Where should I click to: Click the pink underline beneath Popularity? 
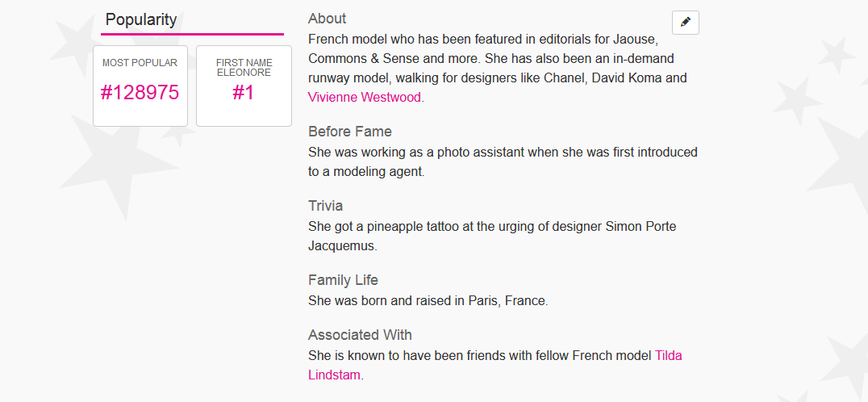(192, 35)
